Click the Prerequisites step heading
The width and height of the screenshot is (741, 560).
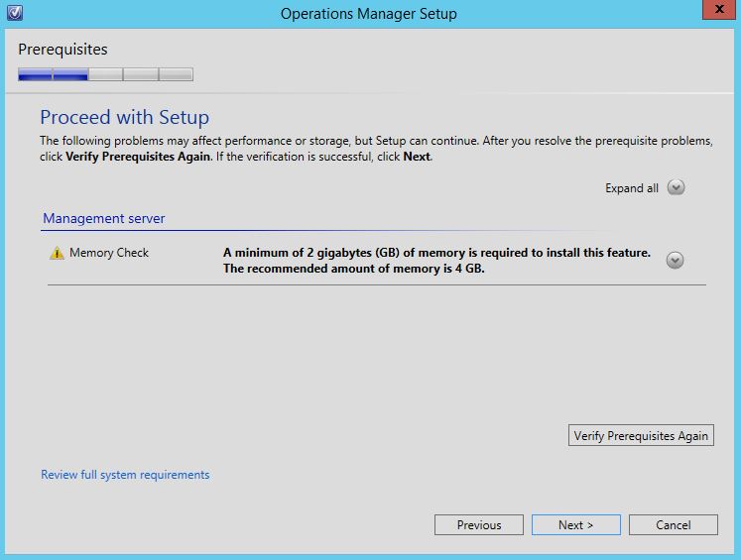[62, 50]
